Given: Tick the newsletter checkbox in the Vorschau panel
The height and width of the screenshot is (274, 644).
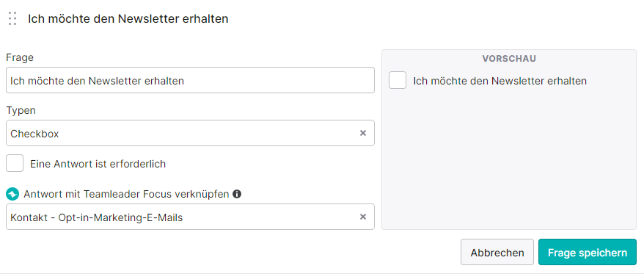Looking at the screenshot, I should point(398,80).
